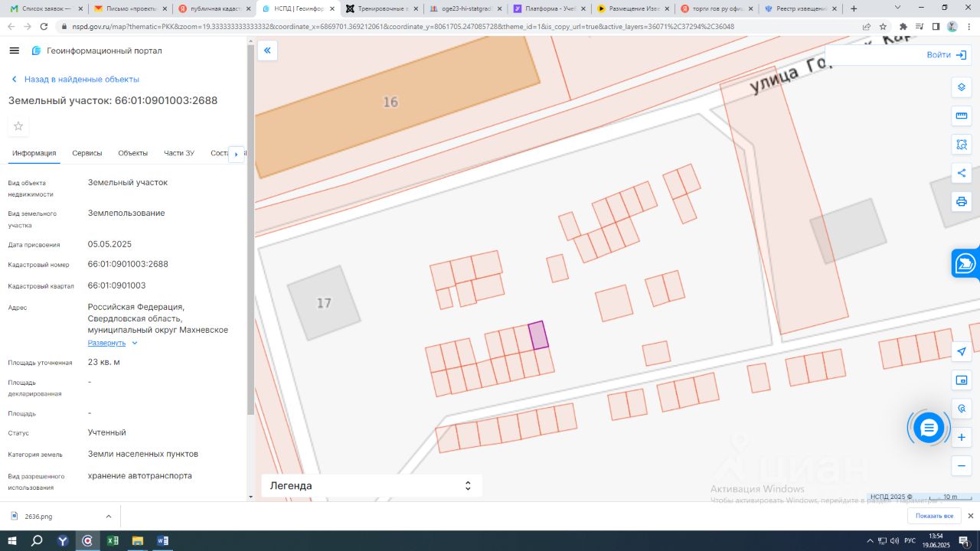Viewport: 980px width, 551px height.
Task: Open the round blue chat assistant button
Action: tap(929, 428)
